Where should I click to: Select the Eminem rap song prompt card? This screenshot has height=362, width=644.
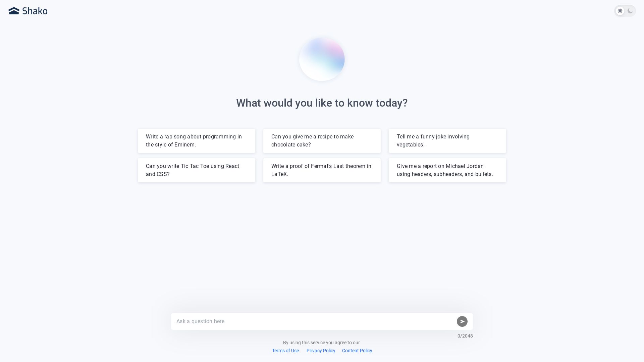(x=196, y=140)
